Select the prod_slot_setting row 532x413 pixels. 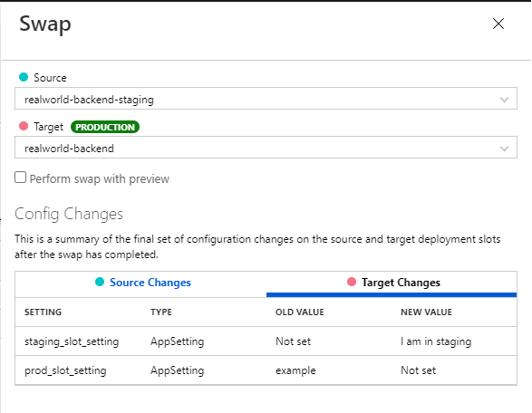pos(266,370)
